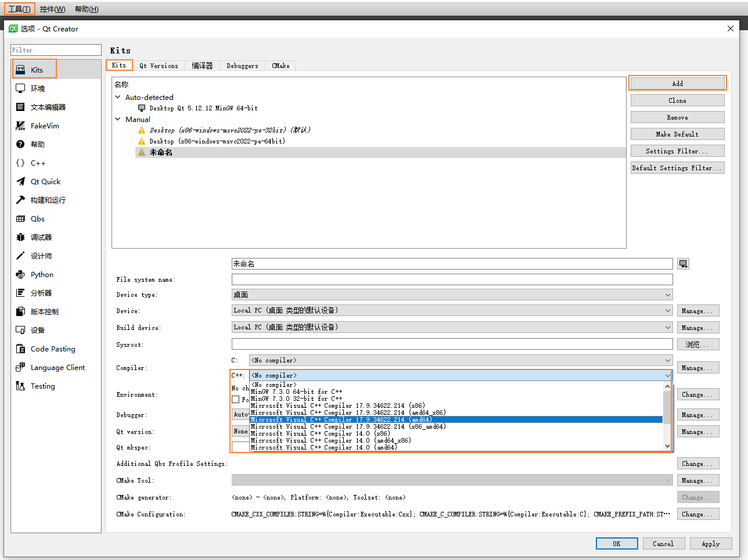The image size is (748, 560).
Task: Click 浏览... to browse Sysroot
Action: (x=698, y=344)
